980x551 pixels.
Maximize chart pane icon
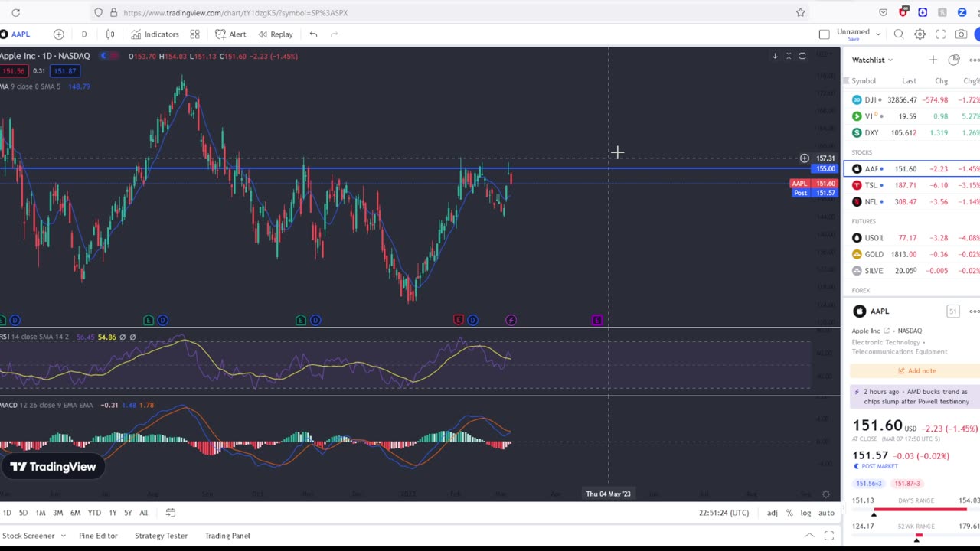(802, 56)
